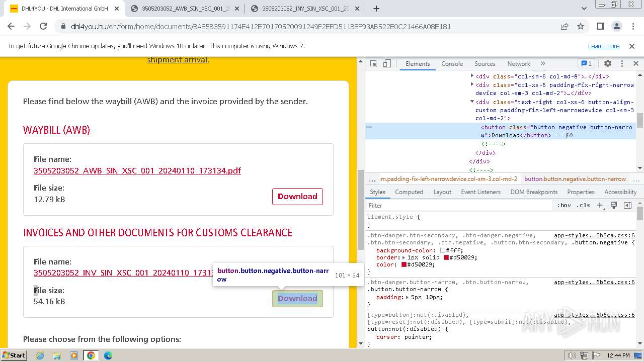Image resolution: width=644 pixels, height=362 pixels.
Task: Open the Windows Start menu
Action: click(14, 355)
